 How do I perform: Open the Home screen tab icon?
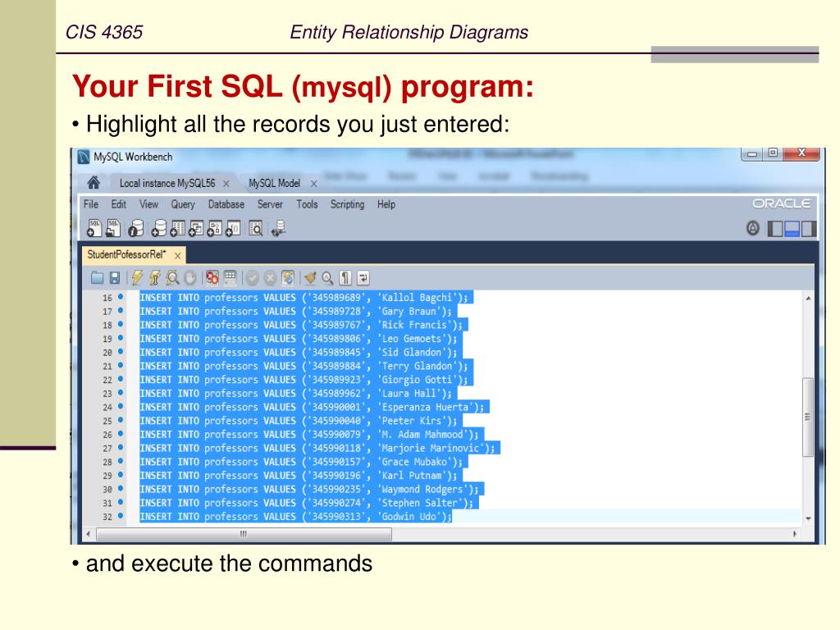pyautogui.click(x=94, y=183)
